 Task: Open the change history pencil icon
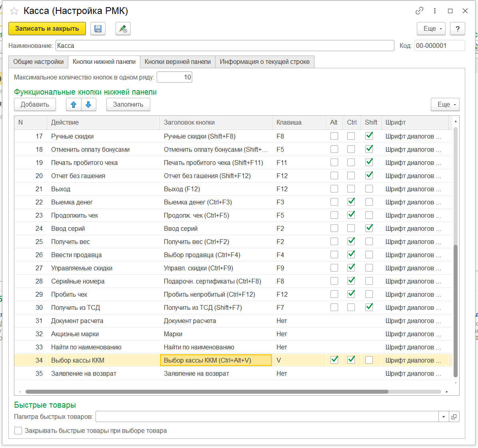click(x=123, y=29)
